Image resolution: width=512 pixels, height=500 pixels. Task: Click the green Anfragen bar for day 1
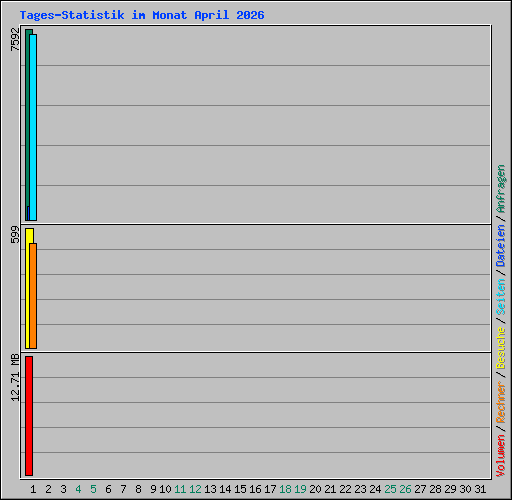point(27,125)
